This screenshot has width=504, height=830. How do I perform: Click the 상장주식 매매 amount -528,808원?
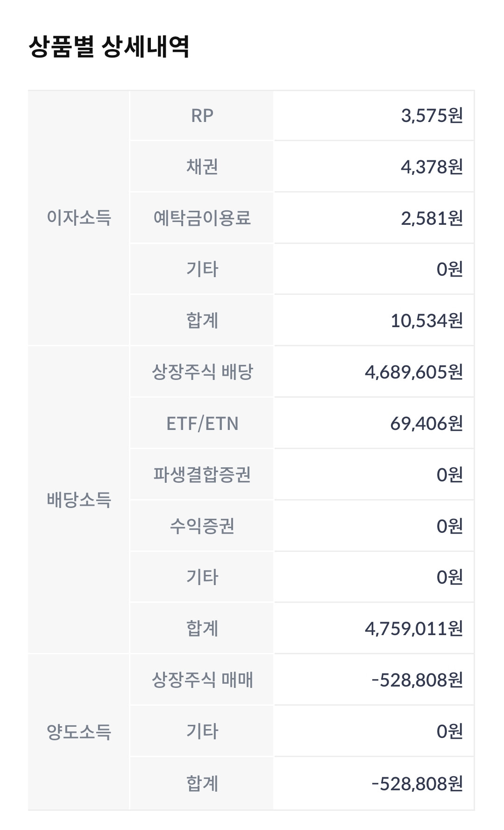[x=417, y=680]
